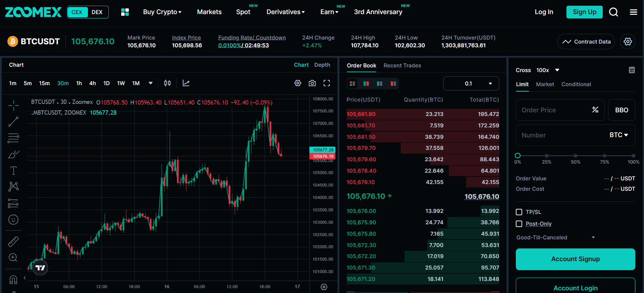The width and height of the screenshot is (644, 293).
Task: Select the ruler measure tool
Action: pos(13,241)
